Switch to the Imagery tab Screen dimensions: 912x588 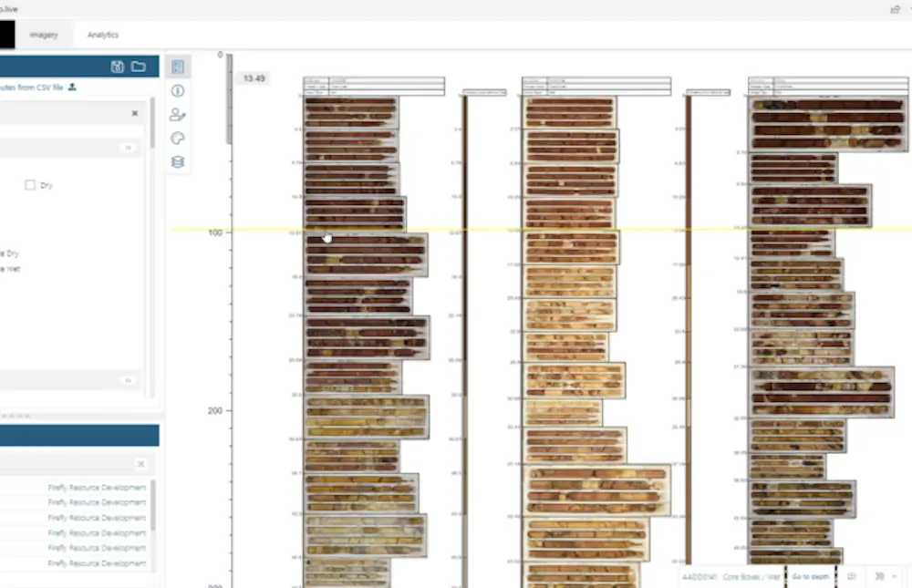coord(43,35)
